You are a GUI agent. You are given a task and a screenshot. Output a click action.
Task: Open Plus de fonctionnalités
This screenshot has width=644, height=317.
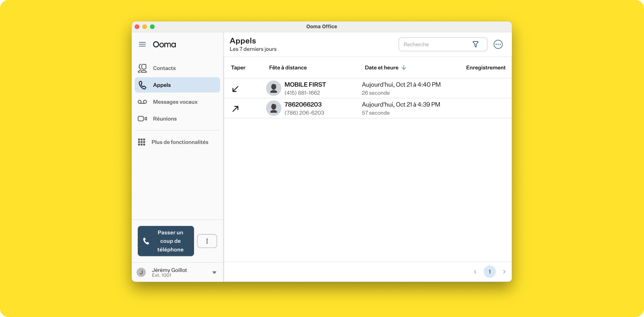click(x=178, y=142)
